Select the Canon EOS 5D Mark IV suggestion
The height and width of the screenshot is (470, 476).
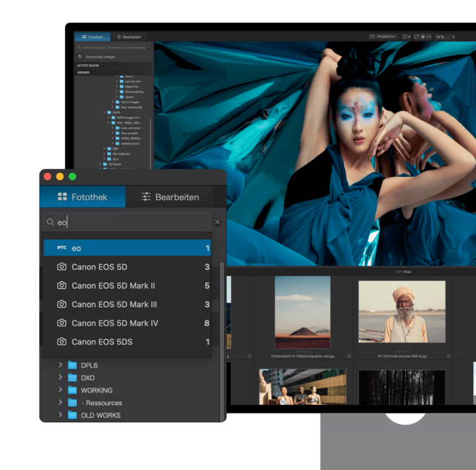115,323
